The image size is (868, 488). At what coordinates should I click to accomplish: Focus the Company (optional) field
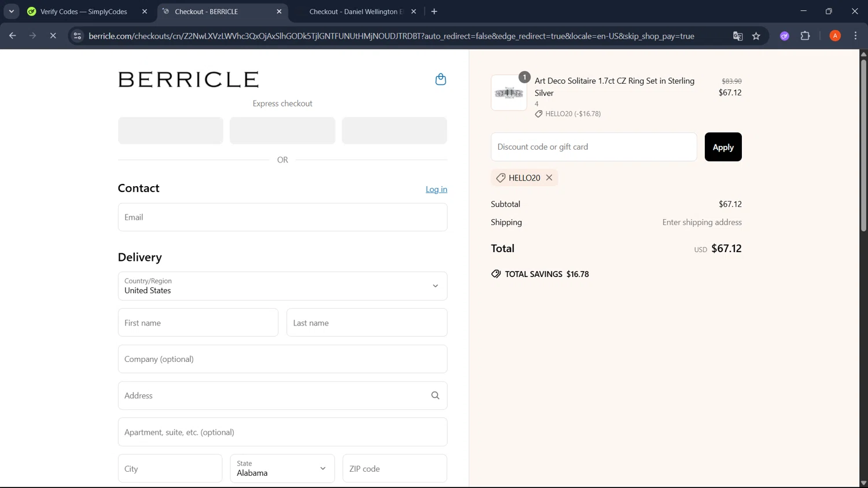(282, 359)
